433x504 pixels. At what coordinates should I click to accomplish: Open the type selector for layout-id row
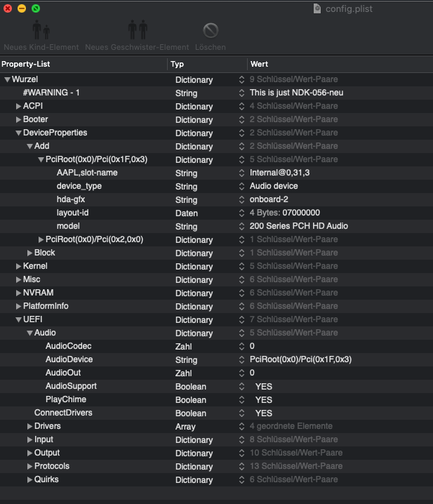click(x=242, y=213)
